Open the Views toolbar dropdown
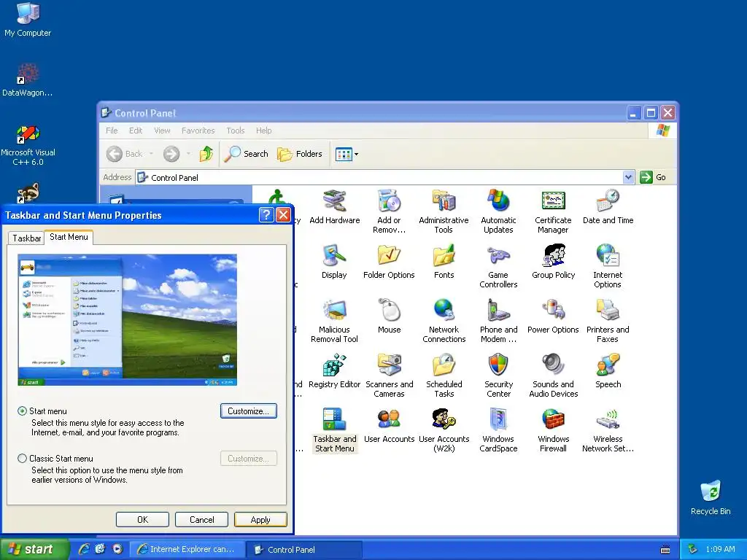The image size is (747, 560). click(356, 154)
